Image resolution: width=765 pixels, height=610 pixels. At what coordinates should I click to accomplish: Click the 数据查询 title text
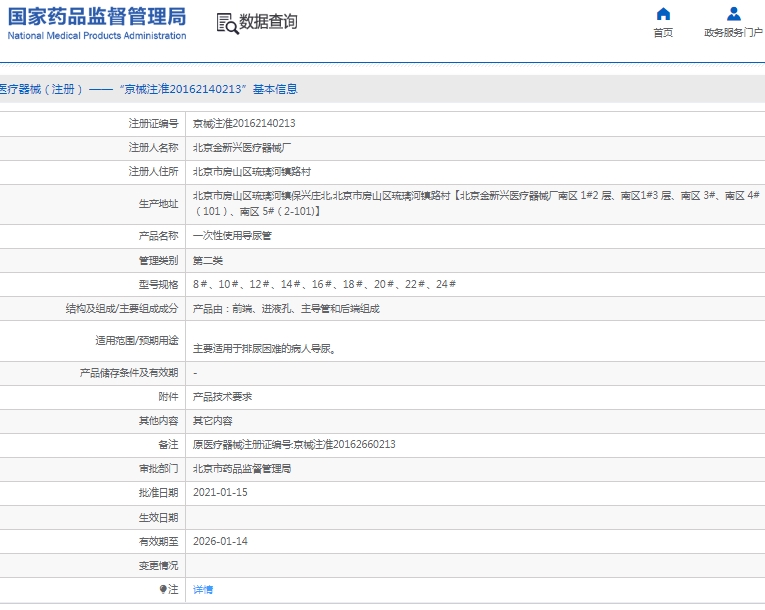pyautogui.click(x=268, y=22)
